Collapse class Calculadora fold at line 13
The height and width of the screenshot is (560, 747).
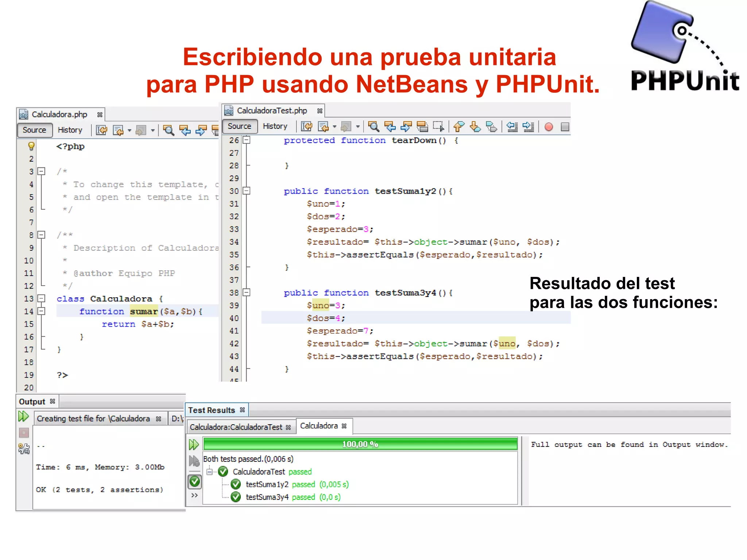(42, 298)
